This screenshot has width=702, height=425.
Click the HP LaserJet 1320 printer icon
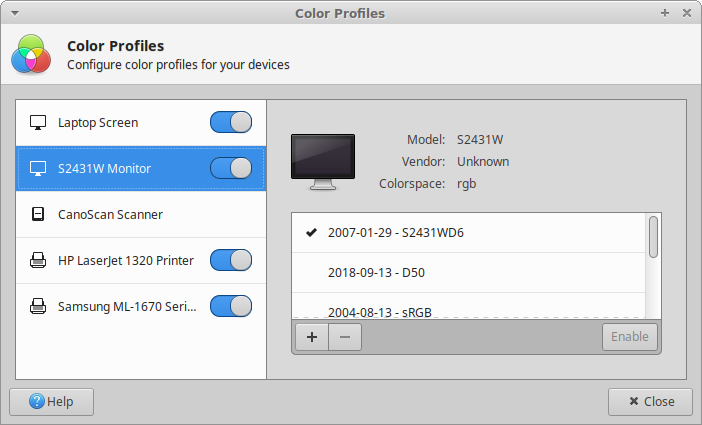pos(38,261)
